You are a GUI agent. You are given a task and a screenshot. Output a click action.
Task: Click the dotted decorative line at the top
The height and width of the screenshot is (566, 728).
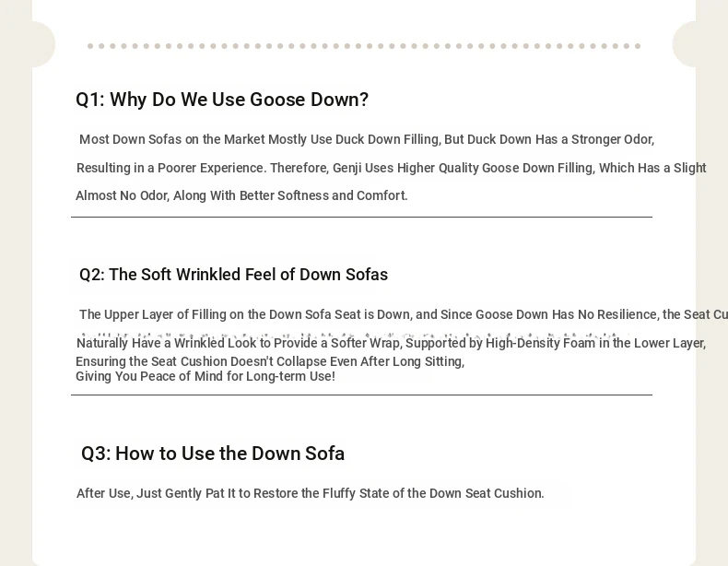(363, 46)
